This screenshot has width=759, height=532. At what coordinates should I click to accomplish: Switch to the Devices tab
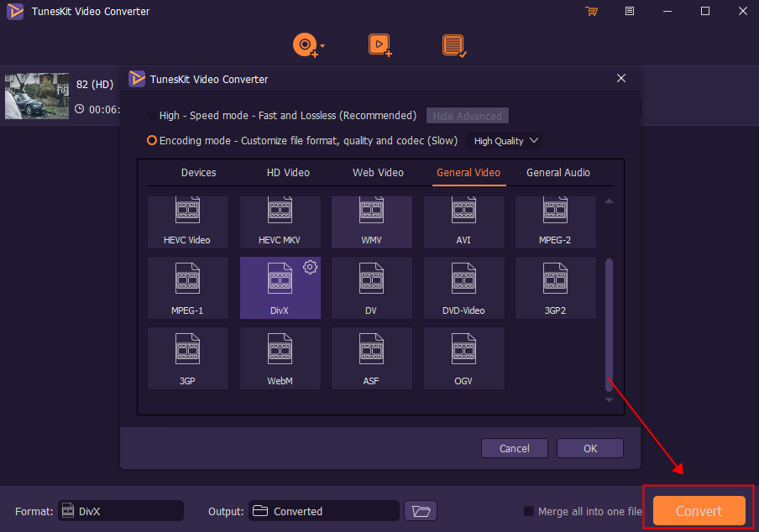(198, 173)
